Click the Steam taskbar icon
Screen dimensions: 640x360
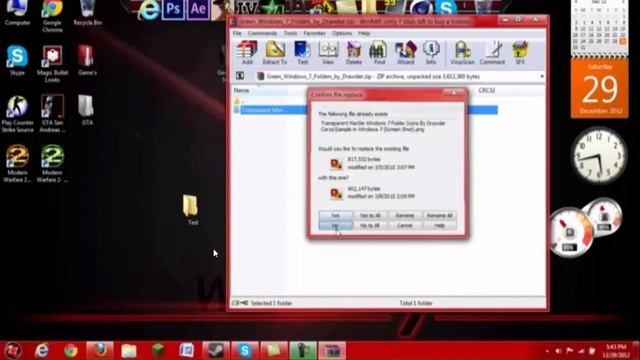[x=216, y=351]
